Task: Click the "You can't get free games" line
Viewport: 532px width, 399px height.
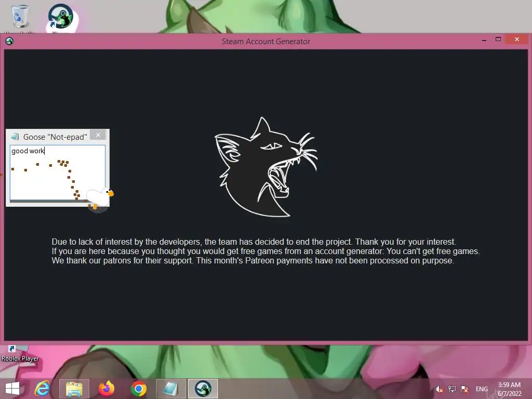Action: click(265, 251)
